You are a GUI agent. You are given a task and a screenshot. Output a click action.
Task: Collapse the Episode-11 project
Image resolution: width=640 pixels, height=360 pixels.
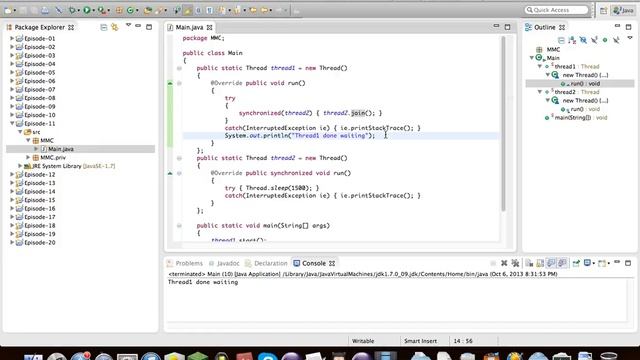pyautogui.click(x=12, y=123)
